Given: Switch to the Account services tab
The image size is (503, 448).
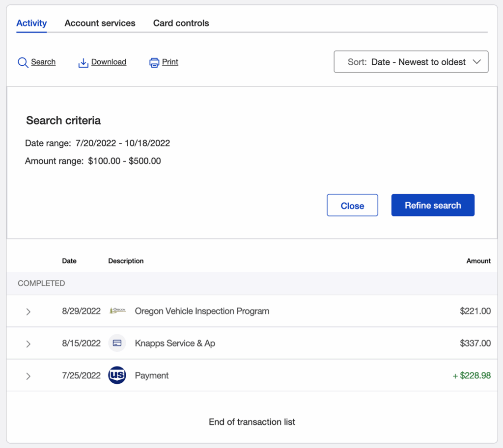Looking at the screenshot, I should (100, 23).
